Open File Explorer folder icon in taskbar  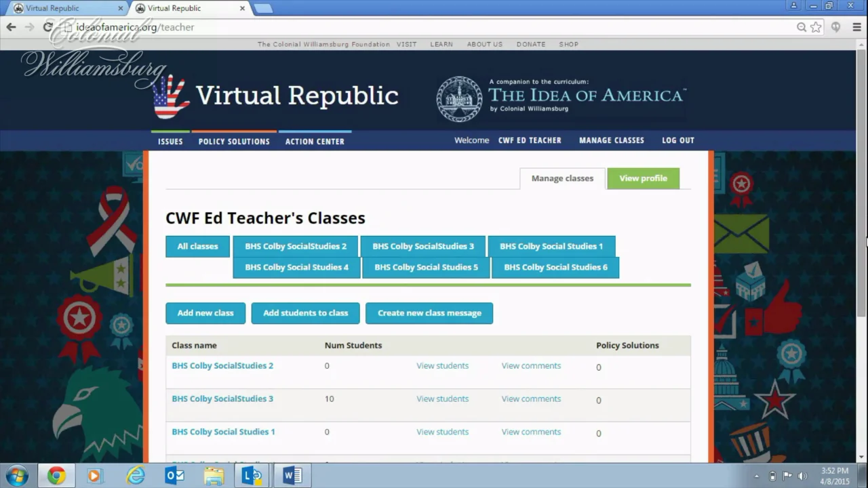coord(214,476)
